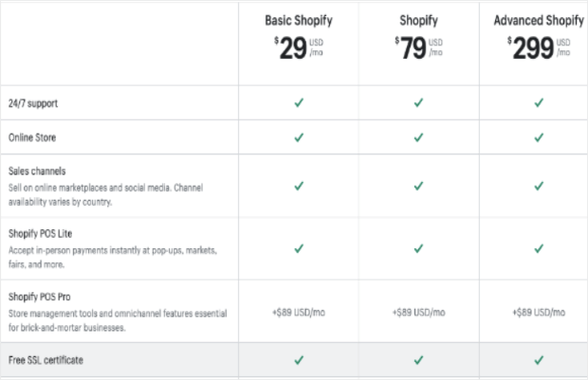The height and width of the screenshot is (380, 588).
Task: Click Sales channels checkmark under Shopify plan
Action: click(418, 186)
